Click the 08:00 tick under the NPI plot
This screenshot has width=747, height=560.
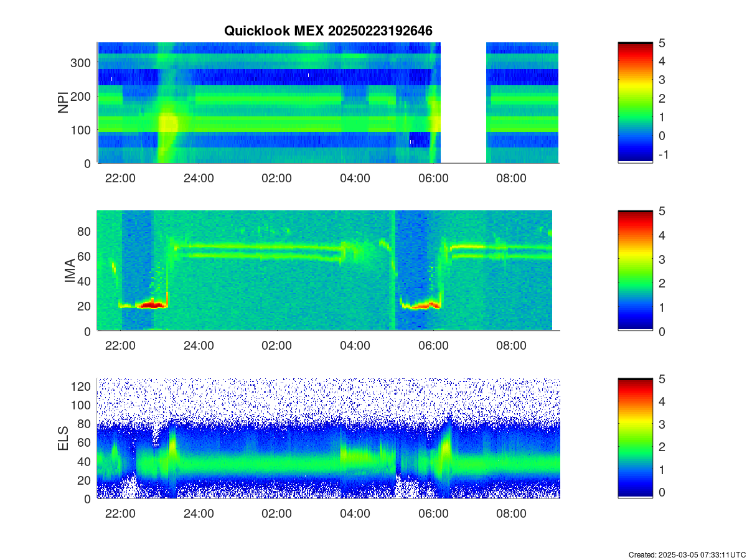512,178
